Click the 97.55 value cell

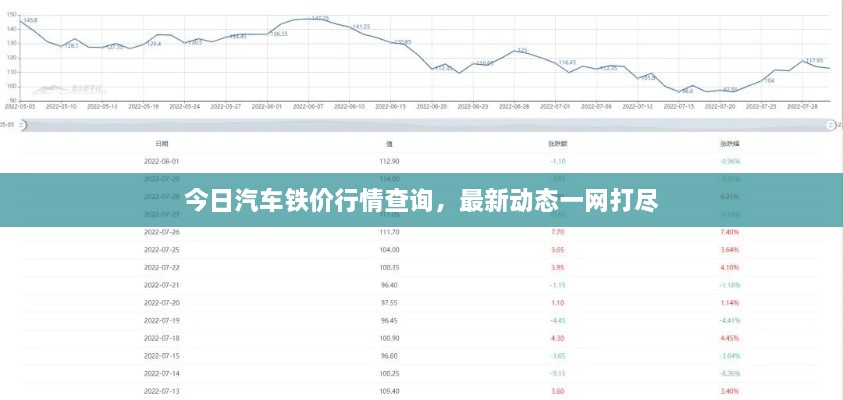pyautogui.click(x=389, y=303)
